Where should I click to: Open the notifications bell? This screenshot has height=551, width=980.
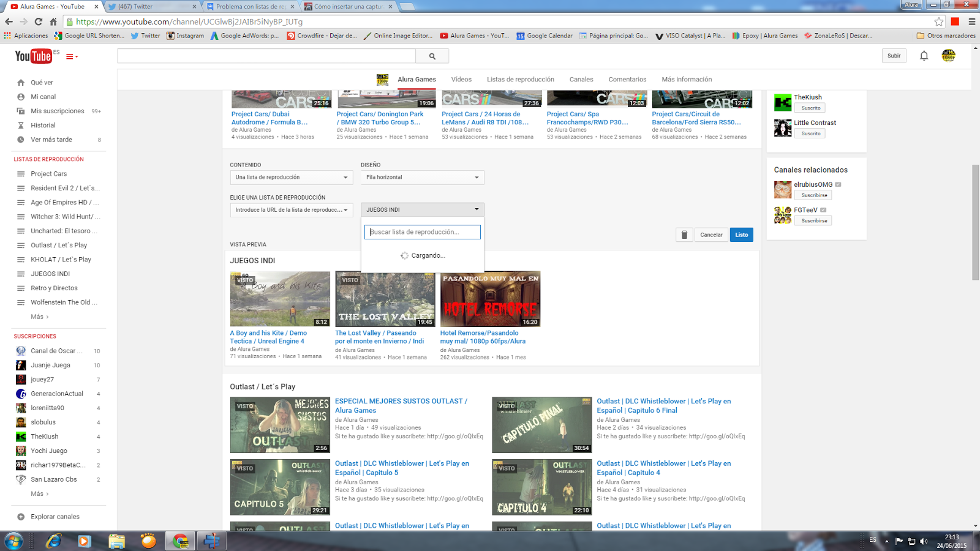pyautogui.click(x=924, y=56)
